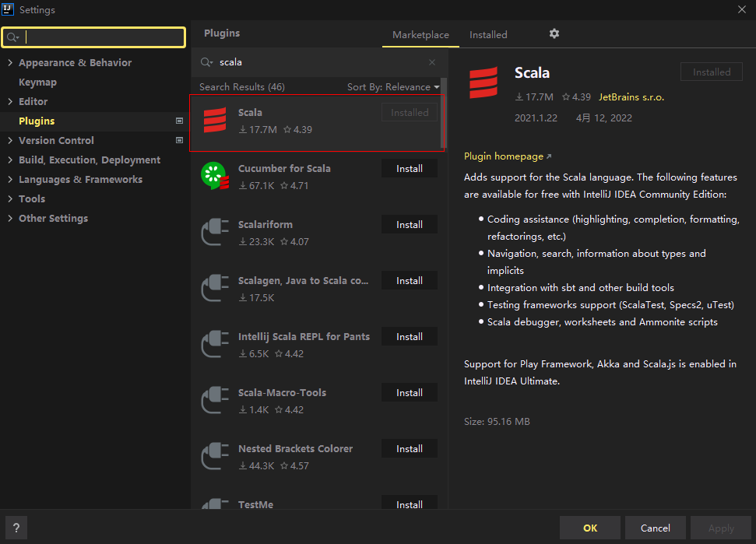756x544 pixels.
Task: Open the JetBrains s.r.o. vendor link
Action: click(x=631, y=97)
